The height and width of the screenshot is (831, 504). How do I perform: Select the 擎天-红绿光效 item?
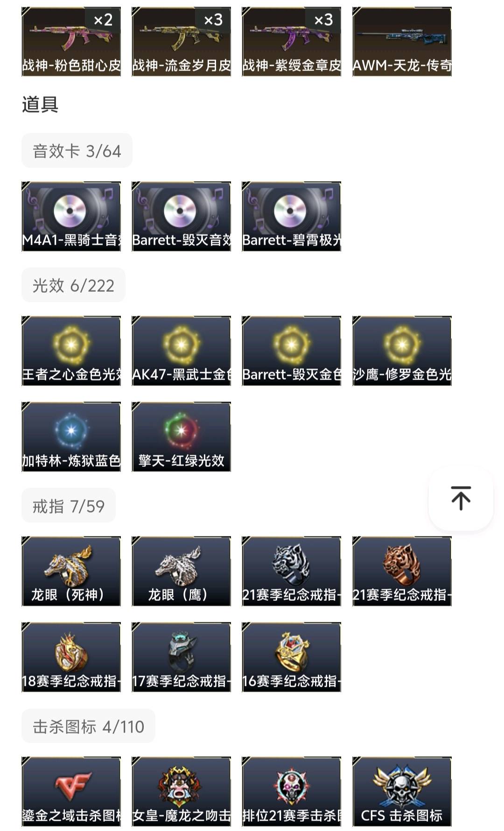pyautogui.click(x=181, y=437)
